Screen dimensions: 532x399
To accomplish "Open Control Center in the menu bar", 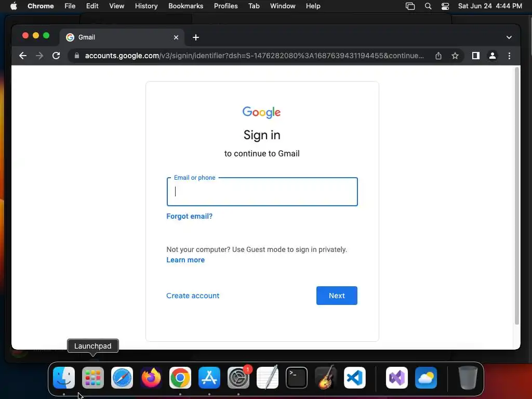I will tap(445, 6).
